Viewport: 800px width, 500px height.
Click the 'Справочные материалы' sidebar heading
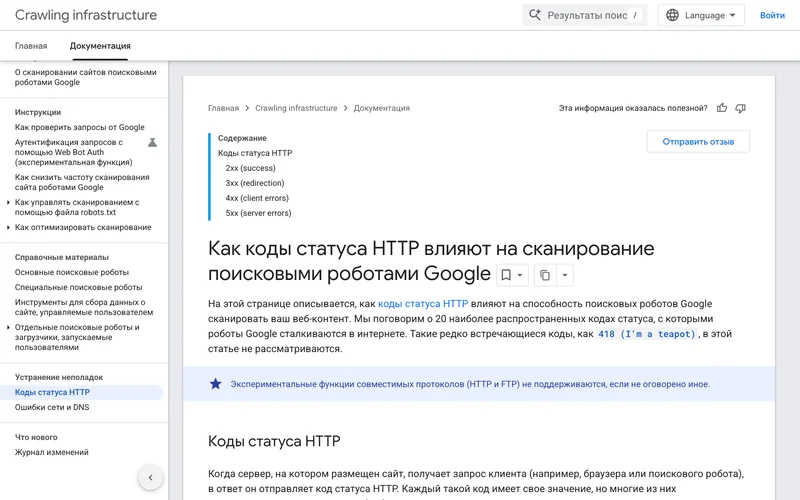tap(62, 257)
